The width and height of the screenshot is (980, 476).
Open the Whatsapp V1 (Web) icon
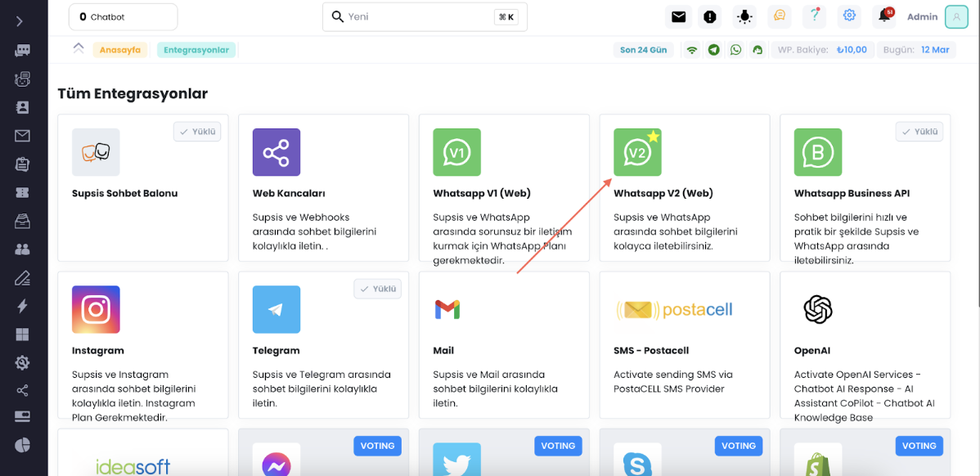click(x=457, y=152)
